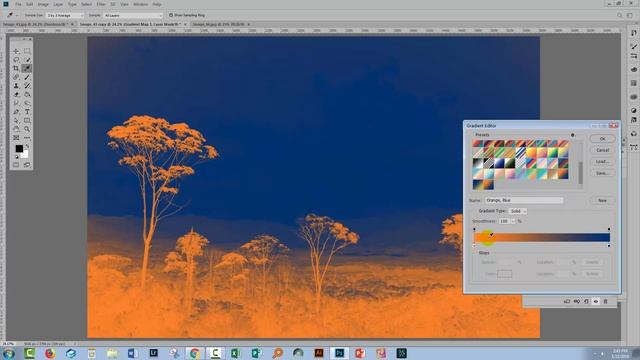Swap foreground and background colors
This screenshot has height=360, width=640.
click(27, 146)
